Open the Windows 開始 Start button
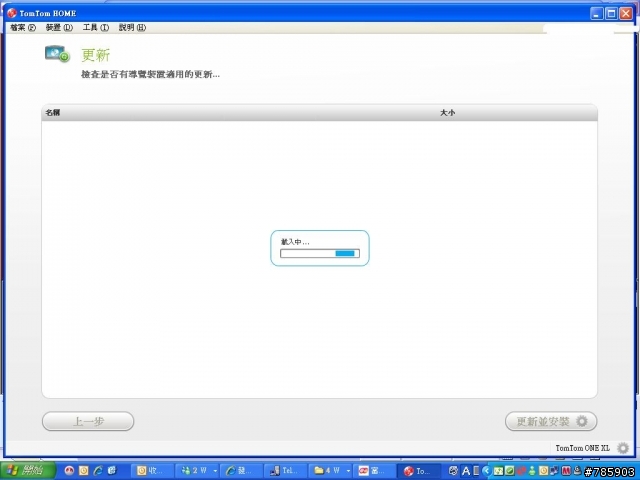Viewport: 640px width, 480px height. 28,471
